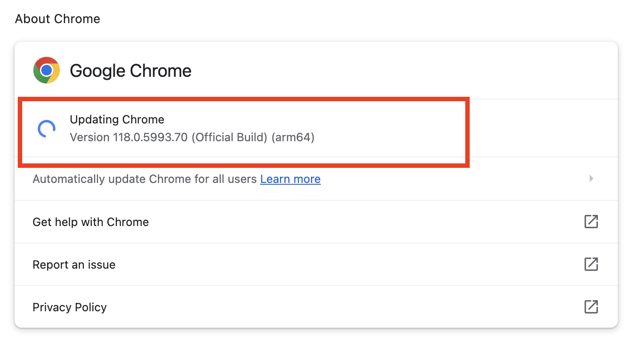
Task: Click the About Chrome page title
Action: [x=58, y=19]
